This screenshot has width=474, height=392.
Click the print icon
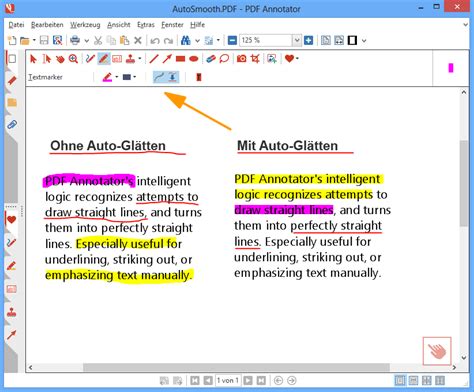(75, 40)
